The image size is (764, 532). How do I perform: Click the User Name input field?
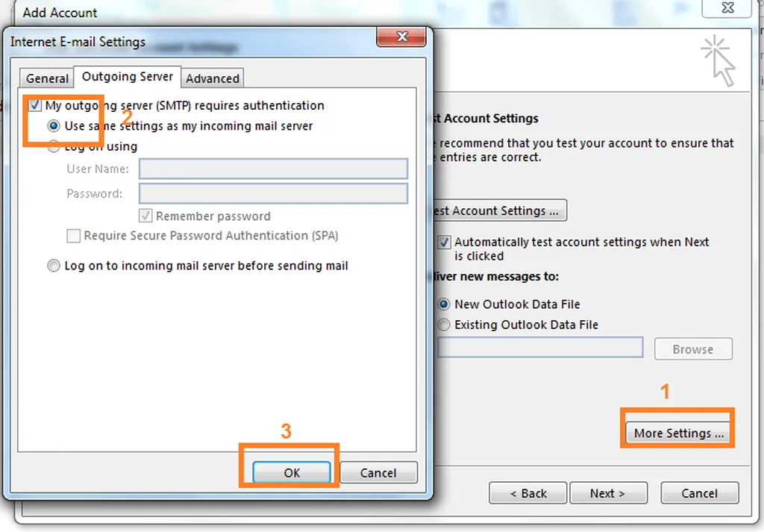point(273,169)
